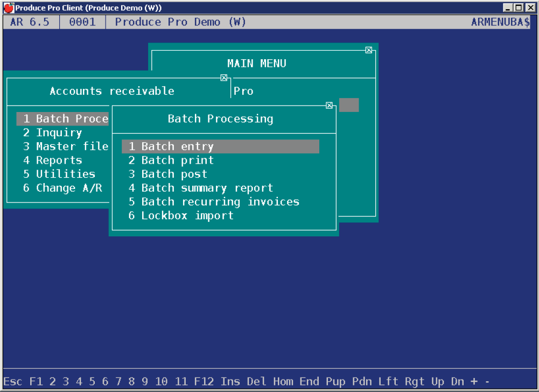Click function key 3 in bottom bar
The width and height of the screenshot is (539, 392).
(66, 381)
